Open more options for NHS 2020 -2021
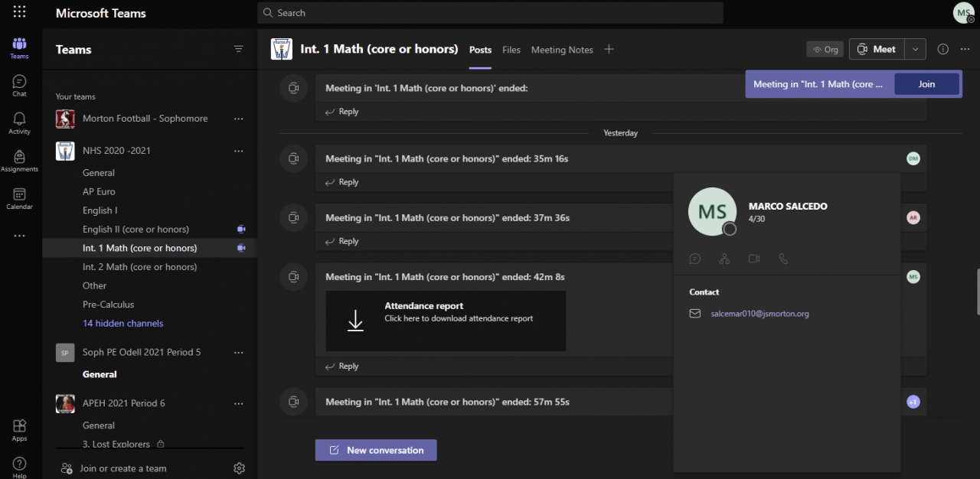Screen dimensions: 980x479 pyautogui.click(x=238, y=151)
